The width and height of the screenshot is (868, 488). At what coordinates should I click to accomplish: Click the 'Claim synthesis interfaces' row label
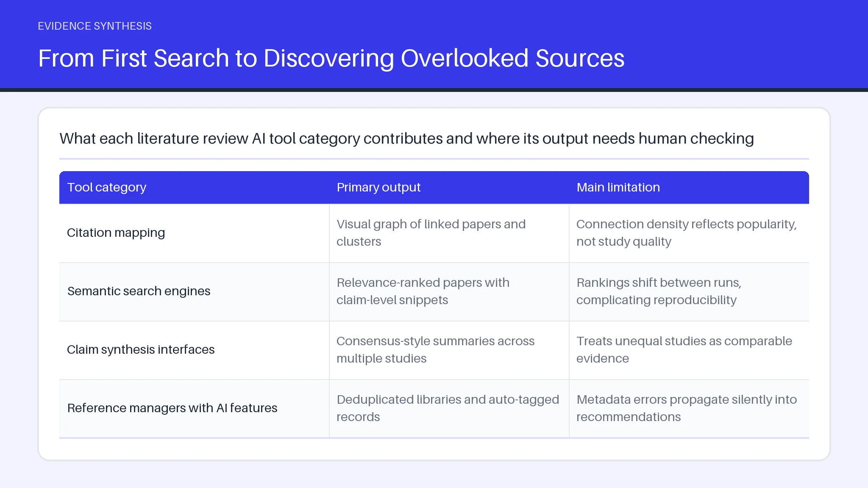[x=194, y=350]
